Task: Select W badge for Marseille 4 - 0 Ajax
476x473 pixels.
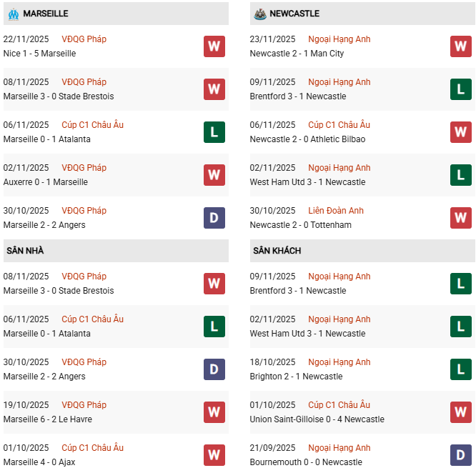Action: 214,455
